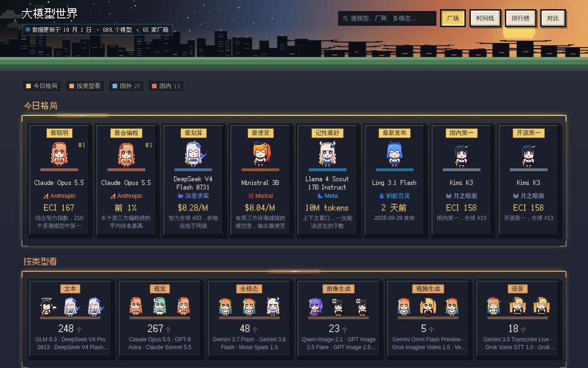588x368 pixels.
Task: Click the 5 count in 视频生成 card
Action: pyautogui.click(x=424, y=328)
